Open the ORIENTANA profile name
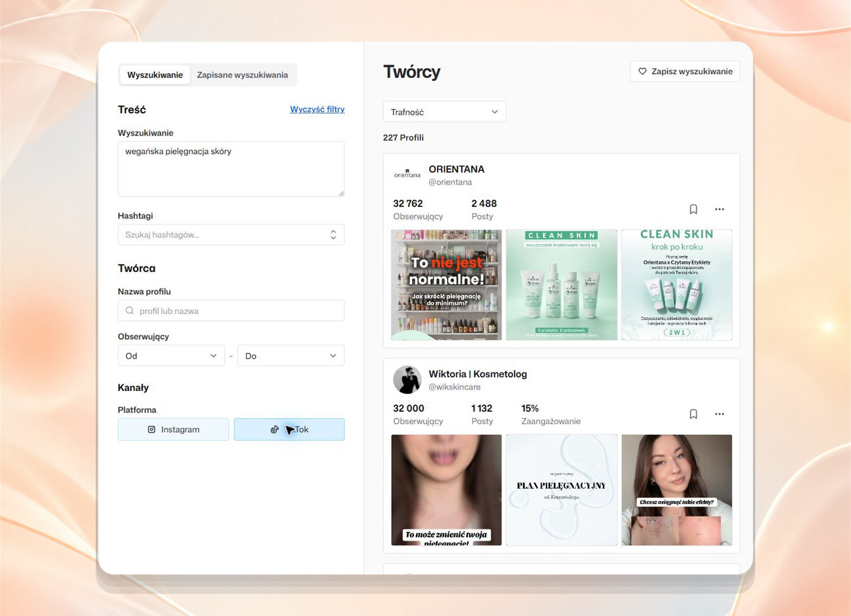The height and width of the screenshot is (616, 851). [457, 169]
